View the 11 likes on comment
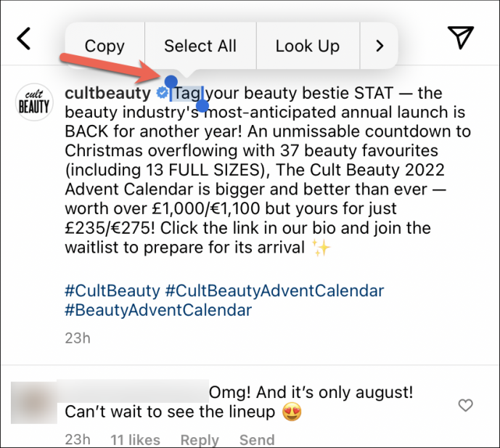The width and height of the screenshot is (500, 448). (x=135, y=439)
